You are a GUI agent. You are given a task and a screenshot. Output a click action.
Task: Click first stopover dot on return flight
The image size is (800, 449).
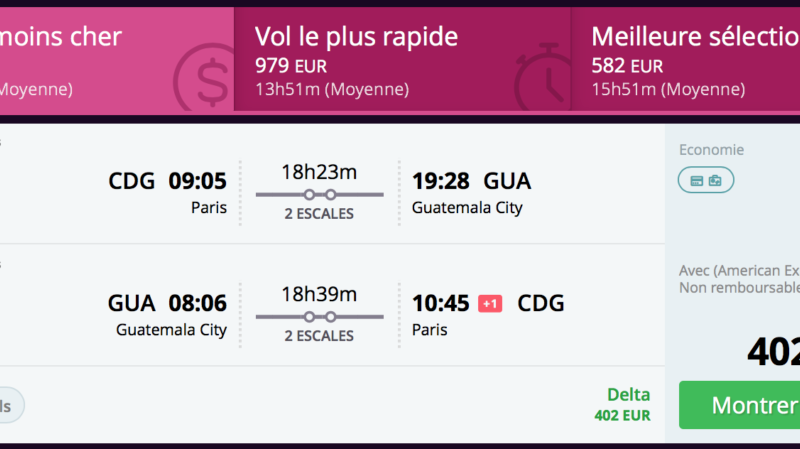(x=309, y=317)
